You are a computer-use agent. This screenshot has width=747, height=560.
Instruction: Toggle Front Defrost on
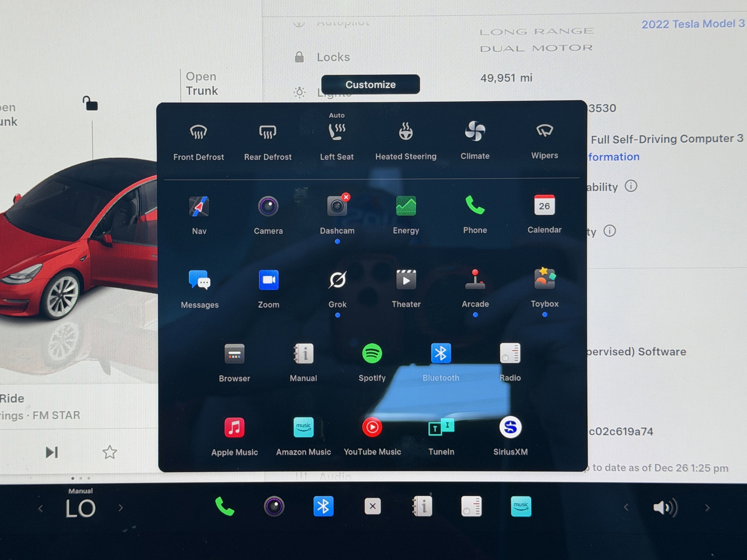(x=199, y=132)
